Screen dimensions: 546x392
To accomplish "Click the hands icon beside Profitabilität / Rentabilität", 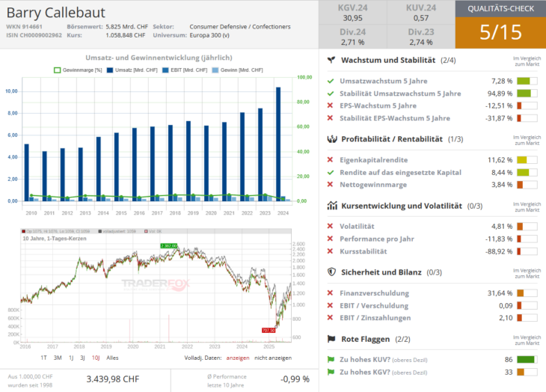I will [x=331, y=139].
